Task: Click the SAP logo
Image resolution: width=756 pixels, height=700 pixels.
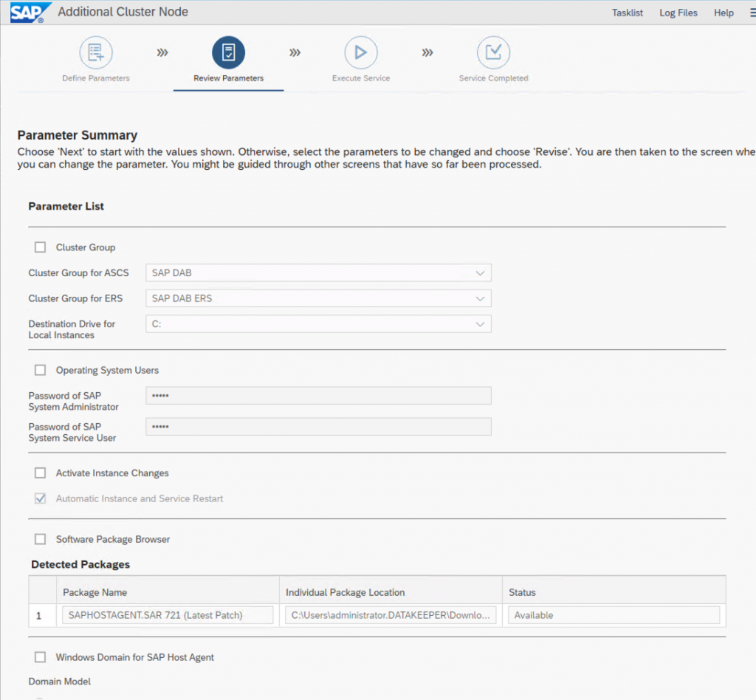Action: pos(30,12)
